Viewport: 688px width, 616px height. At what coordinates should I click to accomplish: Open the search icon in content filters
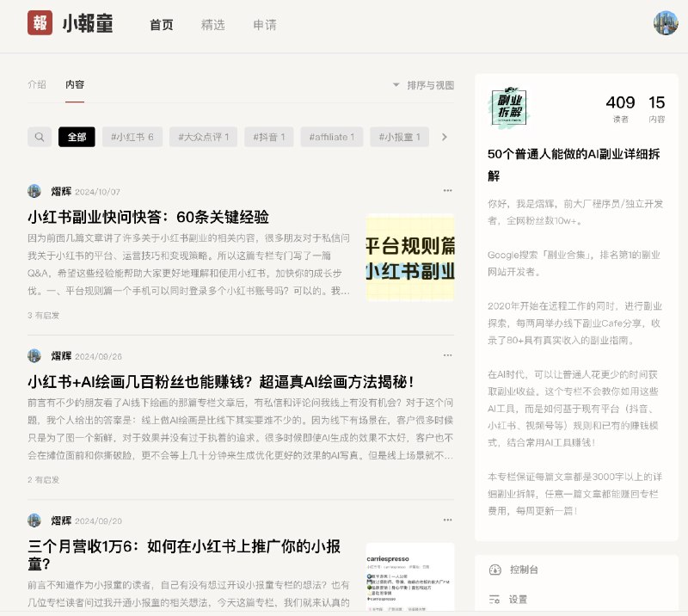pos(40,137)
